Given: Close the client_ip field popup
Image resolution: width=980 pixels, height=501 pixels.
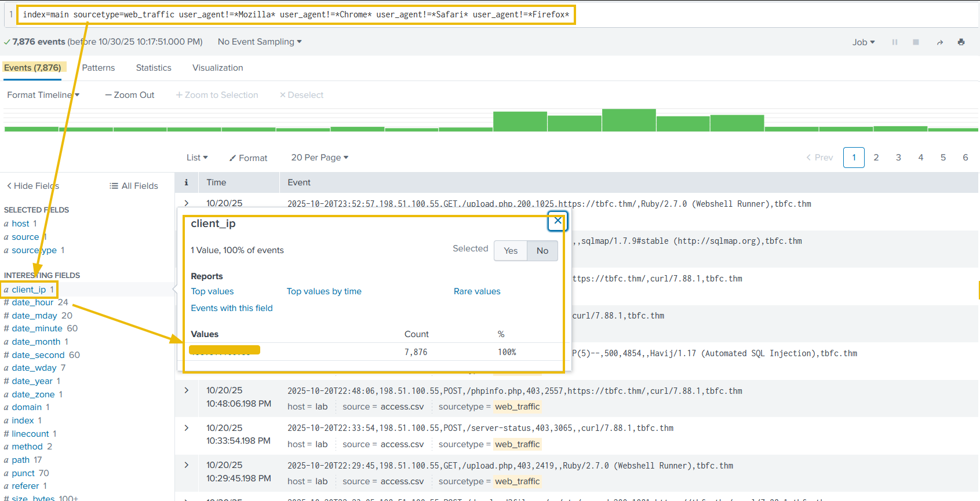Looking at the screenshot, I should pyautogui.click(x=558, y=221).
